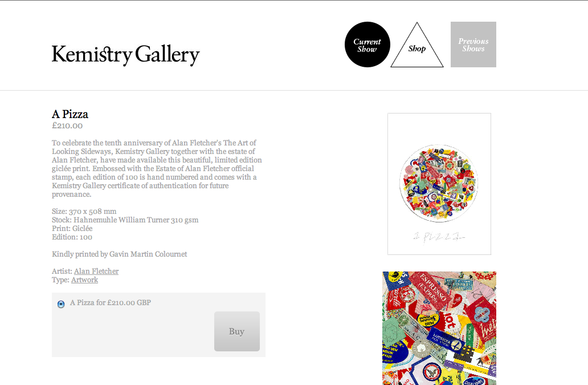This screenshot has width=588, height=385.
Task: Open the Artwork type link
Action: tap(84, 279)
